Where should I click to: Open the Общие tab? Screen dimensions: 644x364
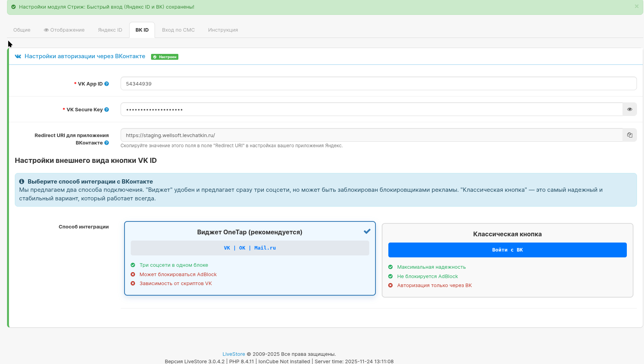pyautogui.click(x=22, y=30)
